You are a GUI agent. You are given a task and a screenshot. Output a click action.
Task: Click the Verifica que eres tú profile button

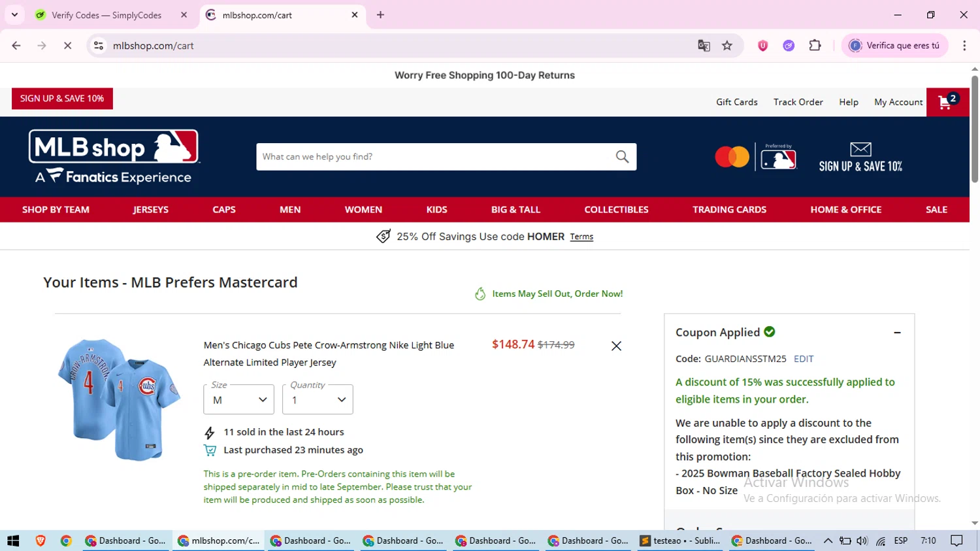[x=894, y=46]
